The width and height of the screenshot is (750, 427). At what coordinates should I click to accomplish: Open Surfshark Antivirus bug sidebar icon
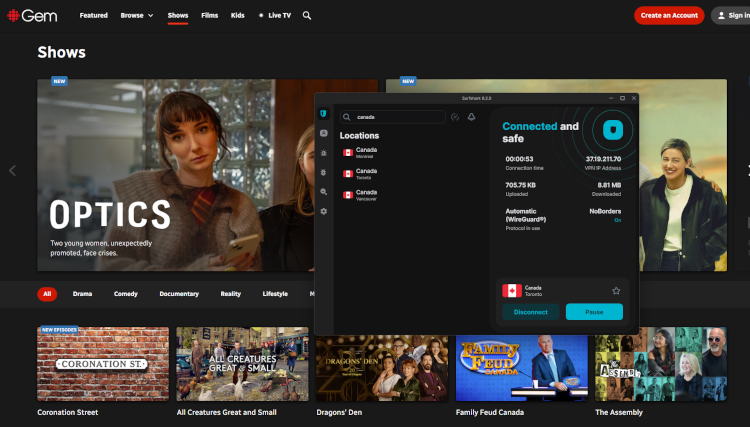(x=324, y=172)
